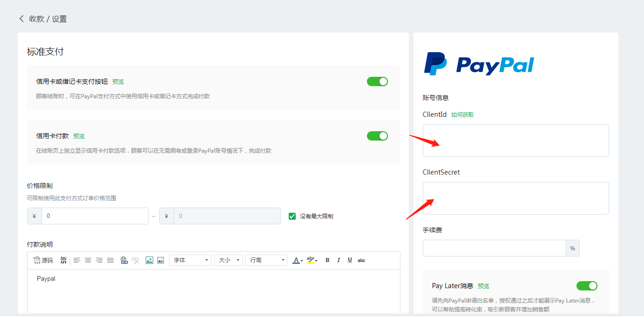Align text right in the editor
Screen dimensions: 644x317
tap(99, 260)
